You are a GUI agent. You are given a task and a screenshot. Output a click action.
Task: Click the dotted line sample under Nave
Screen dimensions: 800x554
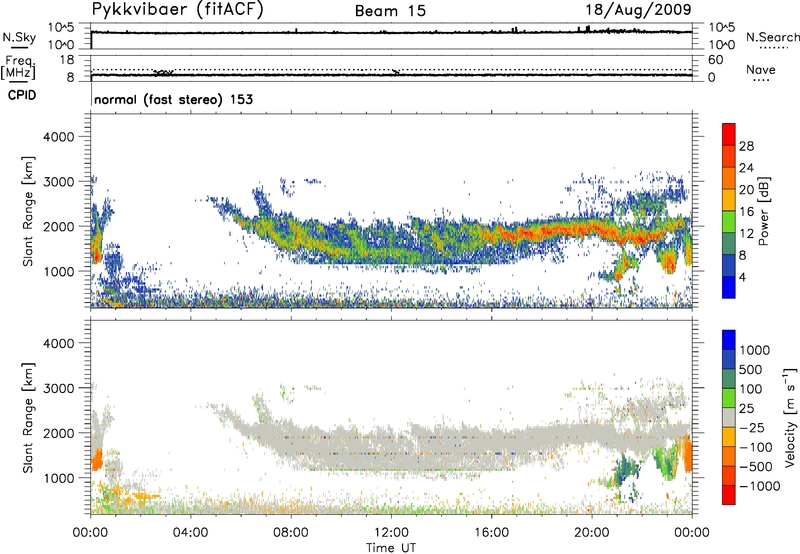pos(761,81)
